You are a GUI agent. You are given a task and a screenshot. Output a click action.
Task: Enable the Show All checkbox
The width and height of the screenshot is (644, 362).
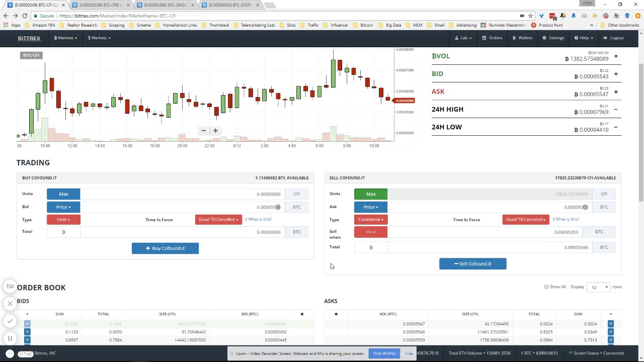546,287
